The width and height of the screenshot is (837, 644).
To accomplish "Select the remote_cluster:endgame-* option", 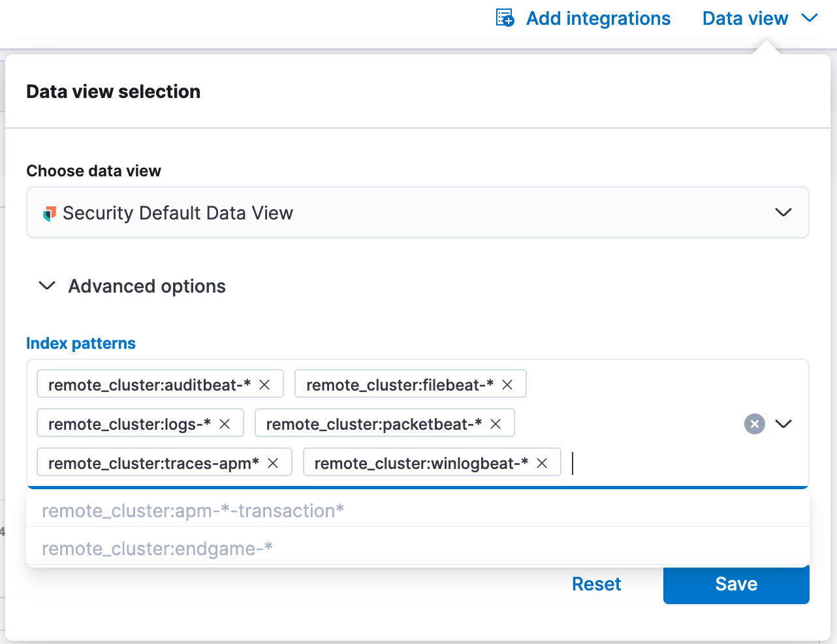I will coord(157,549).
